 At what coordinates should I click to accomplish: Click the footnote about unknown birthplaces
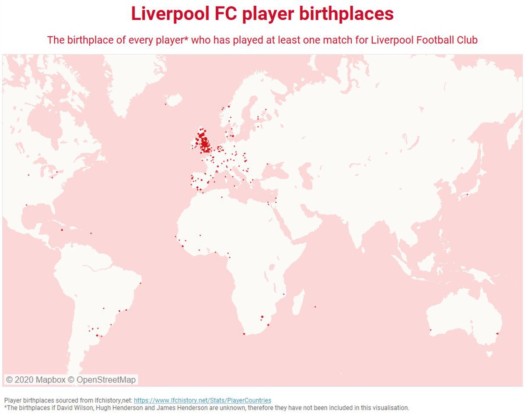(206, 408)
